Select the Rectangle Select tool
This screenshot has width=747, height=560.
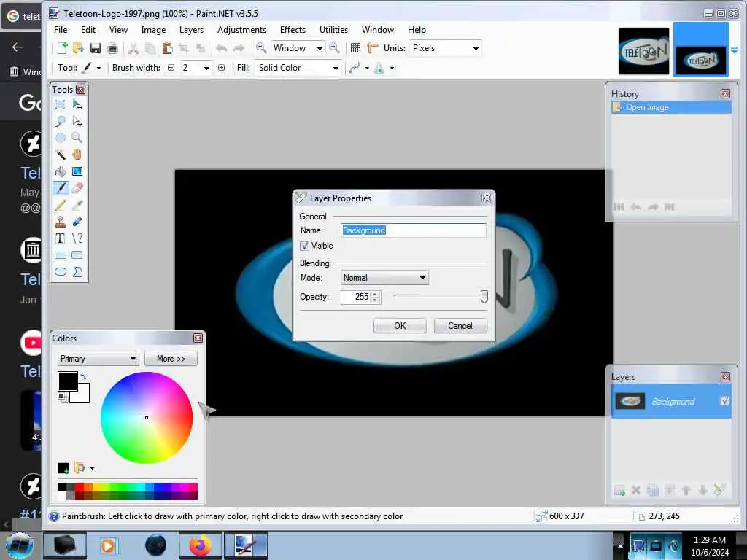pos(61,104)
